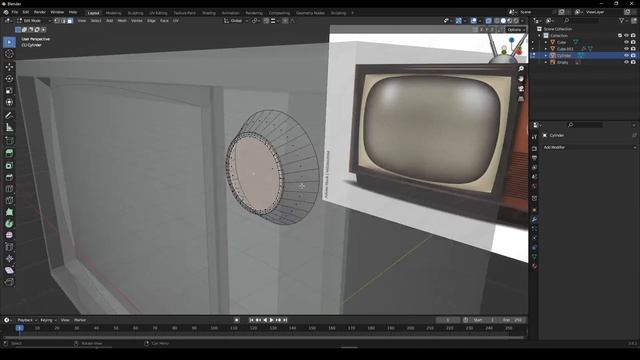Expand the Cube tree item

tap(546, 42)
